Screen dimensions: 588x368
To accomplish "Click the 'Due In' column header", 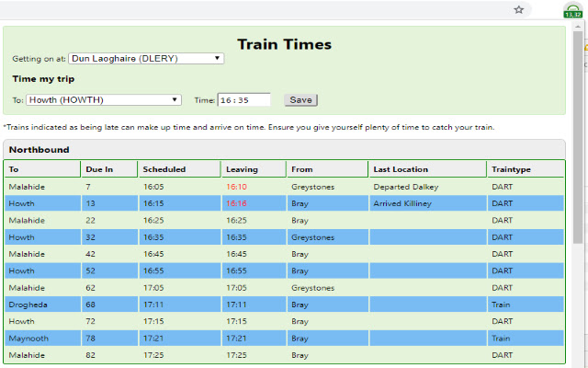I will (99, 169).
